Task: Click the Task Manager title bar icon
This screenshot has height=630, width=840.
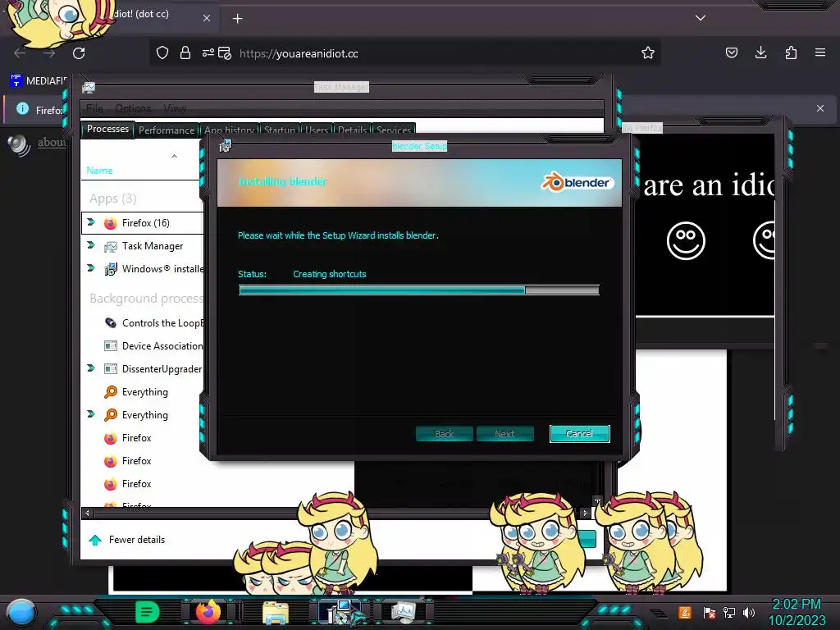Action: pyautogui.click(x=89, y=87)
